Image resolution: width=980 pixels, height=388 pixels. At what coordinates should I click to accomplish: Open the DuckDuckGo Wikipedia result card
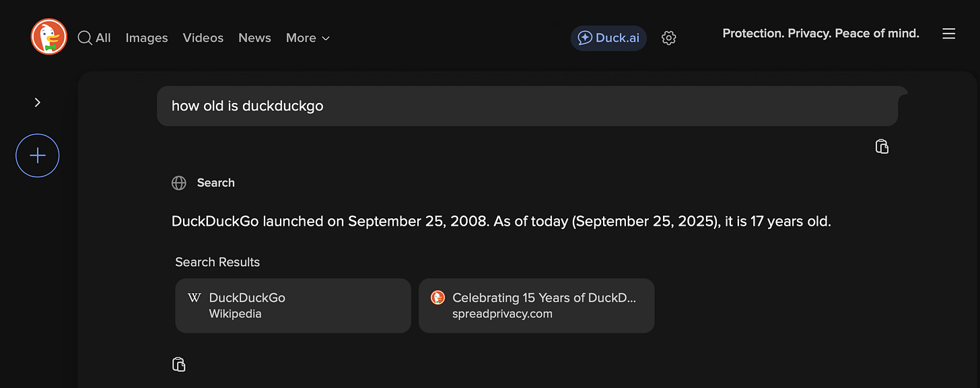pos(293,306)
